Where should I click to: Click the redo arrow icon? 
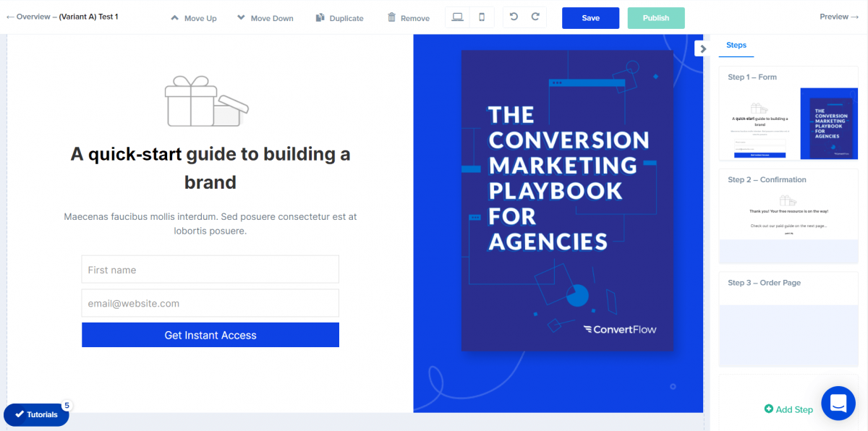point(535,17)
